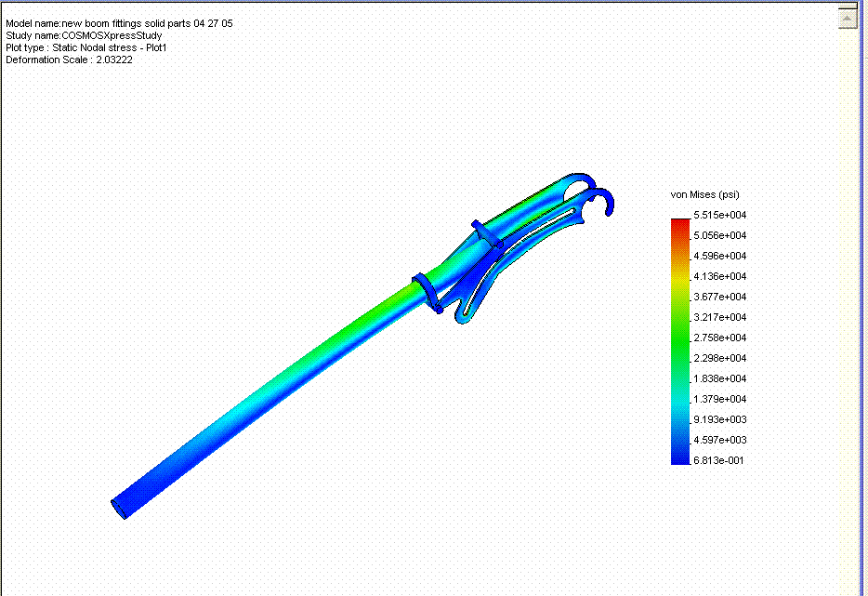Screen dimensions: 868x596
Task: Click the 'Plot type : Static Nodal stress' line
Action: 85,47
